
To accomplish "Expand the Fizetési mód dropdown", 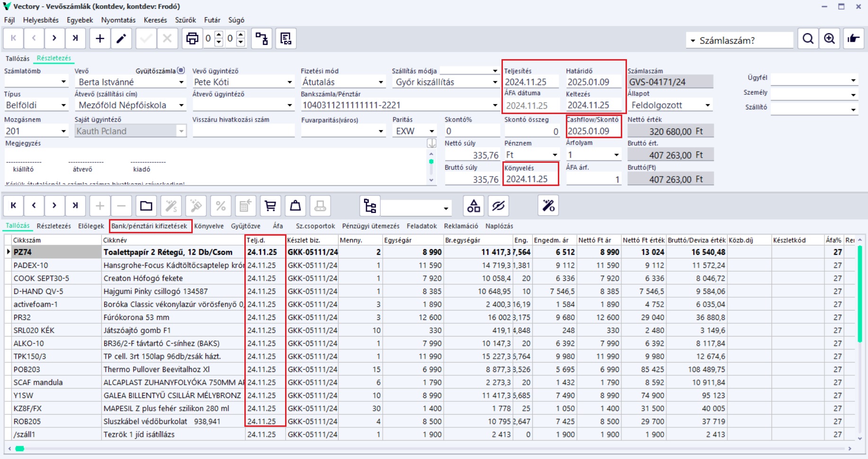I will [381, 82].
